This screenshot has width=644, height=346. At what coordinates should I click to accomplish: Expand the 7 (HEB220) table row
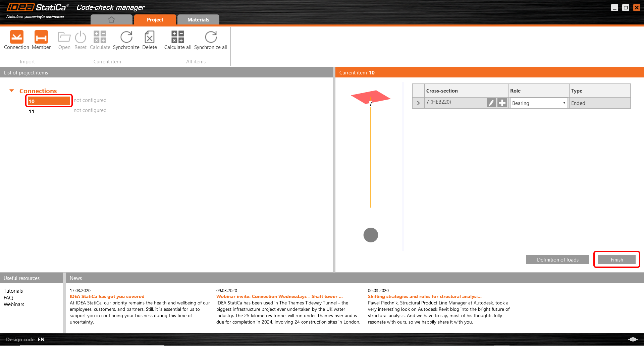(x=418, y=103)
